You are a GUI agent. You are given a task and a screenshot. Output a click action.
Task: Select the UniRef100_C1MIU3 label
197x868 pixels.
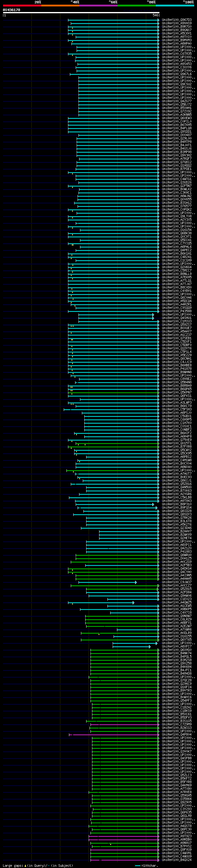point(177,321)
